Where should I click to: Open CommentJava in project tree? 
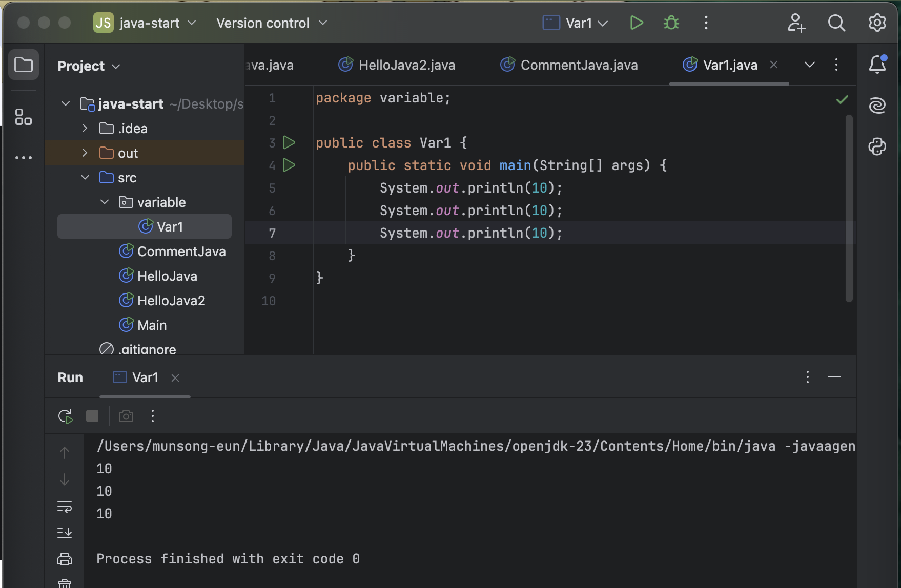pyautogui.click(x=172, y=251)
